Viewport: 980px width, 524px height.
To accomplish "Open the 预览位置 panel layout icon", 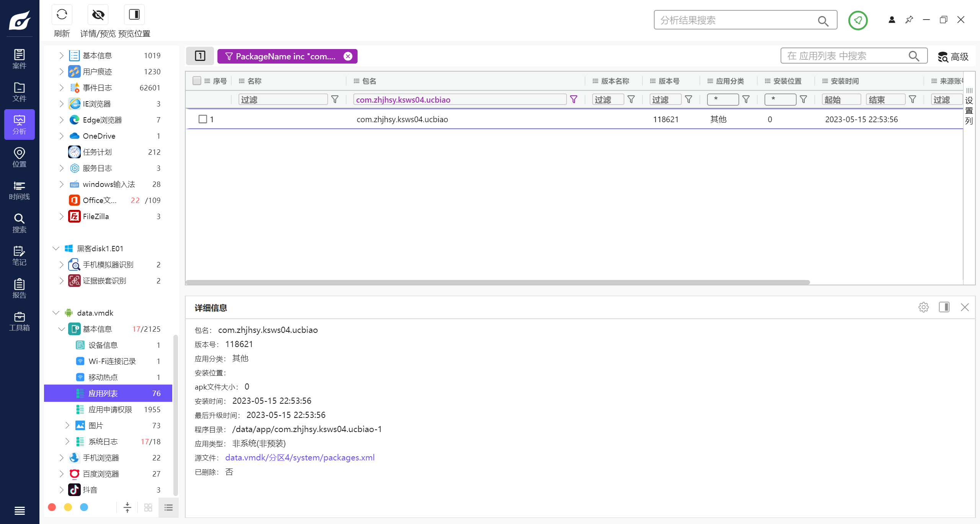I will tap(134, 15).
